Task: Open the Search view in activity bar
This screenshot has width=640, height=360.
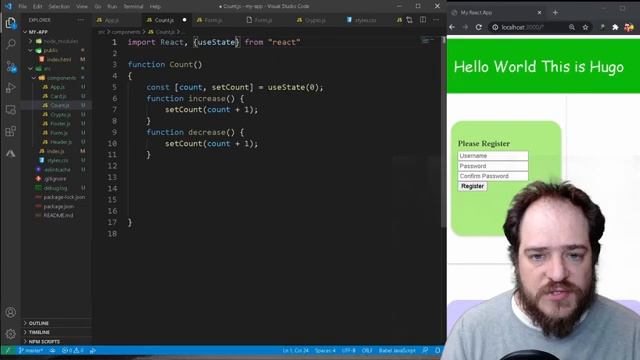Action: pyautogui.click(x=11, y=44)
